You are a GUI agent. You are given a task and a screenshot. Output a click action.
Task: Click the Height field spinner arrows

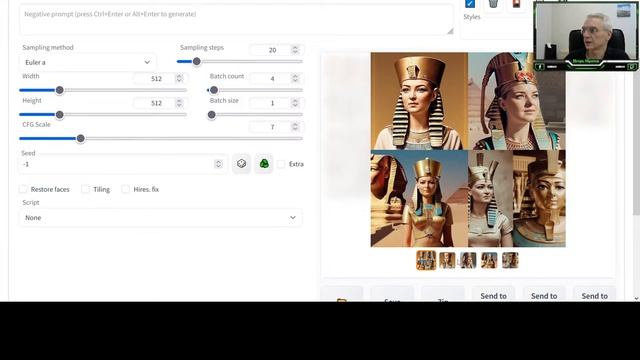click(179, 103)
